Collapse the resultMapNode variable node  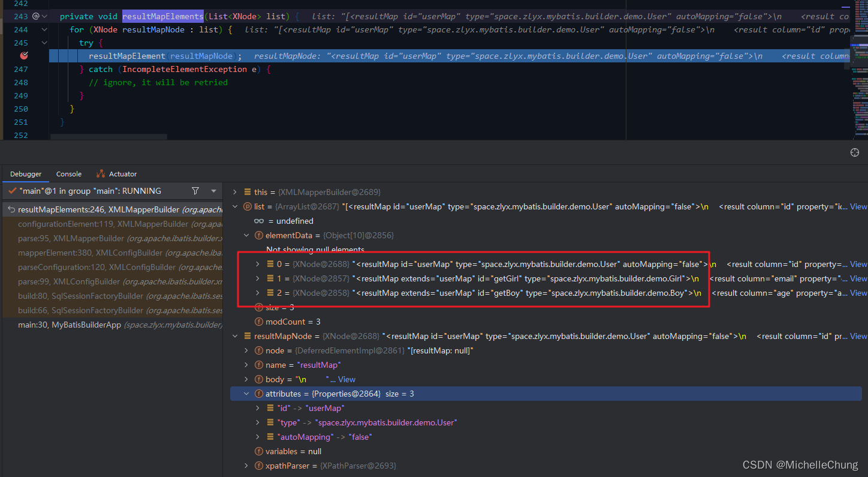pyautogui.click(x=235, y=336)
